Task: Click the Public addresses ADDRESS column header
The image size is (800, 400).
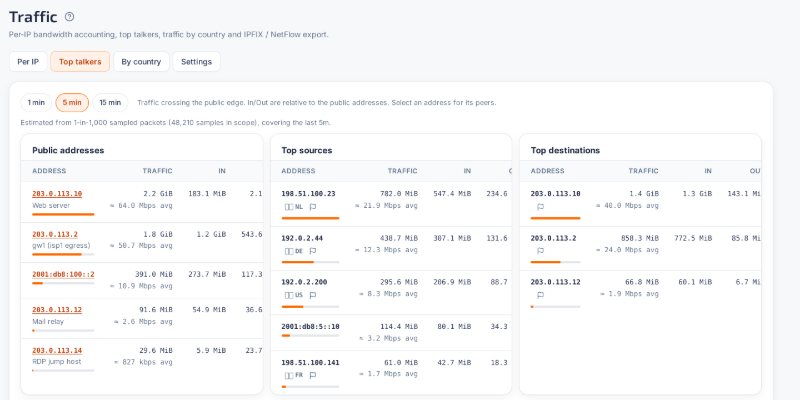Action: [x=49, y=171]
